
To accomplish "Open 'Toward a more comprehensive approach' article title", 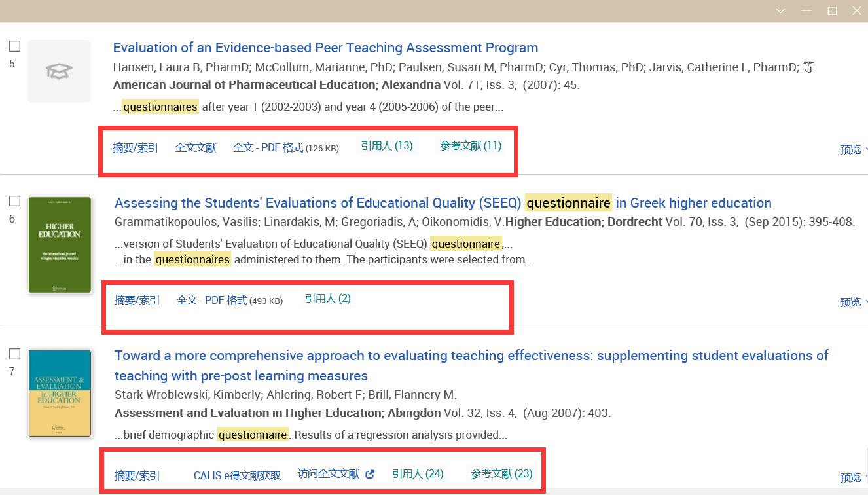I will coord(471,365).
